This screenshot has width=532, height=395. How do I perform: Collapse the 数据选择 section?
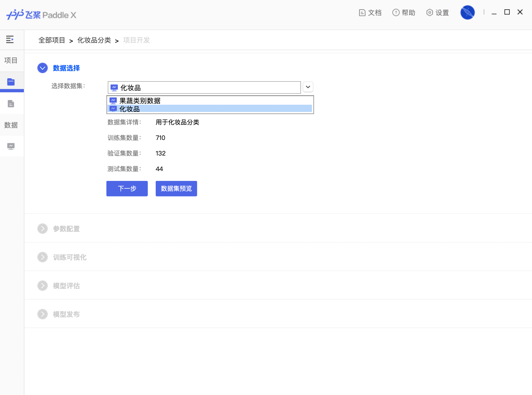43,68
